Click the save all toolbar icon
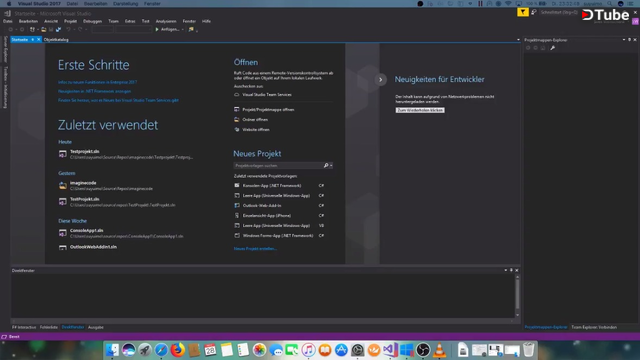This screenshot has height=360, width=640. coord(58,29)
